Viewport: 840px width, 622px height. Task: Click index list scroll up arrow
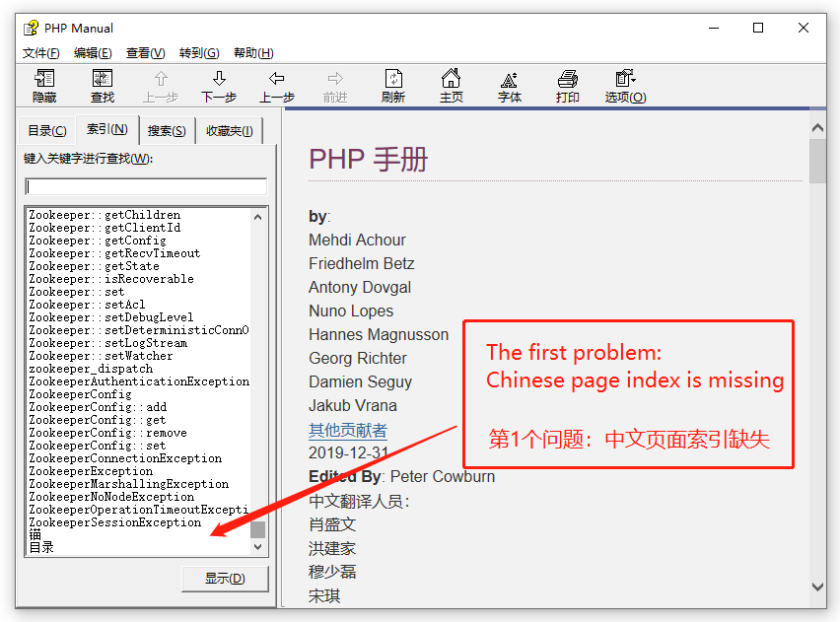(x=257, y=217)
